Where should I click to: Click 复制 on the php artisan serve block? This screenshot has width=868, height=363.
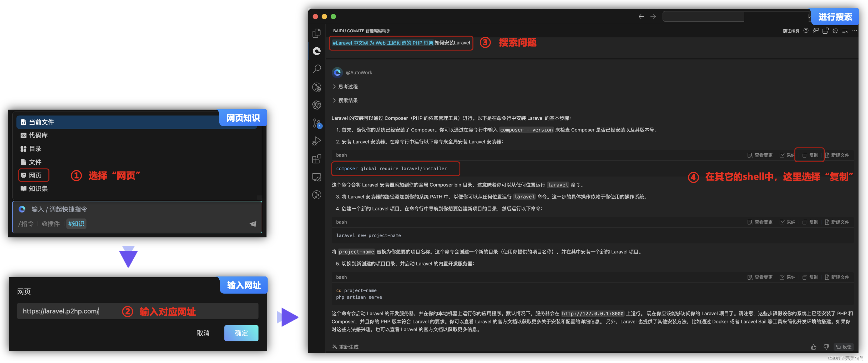pos(810,278)
